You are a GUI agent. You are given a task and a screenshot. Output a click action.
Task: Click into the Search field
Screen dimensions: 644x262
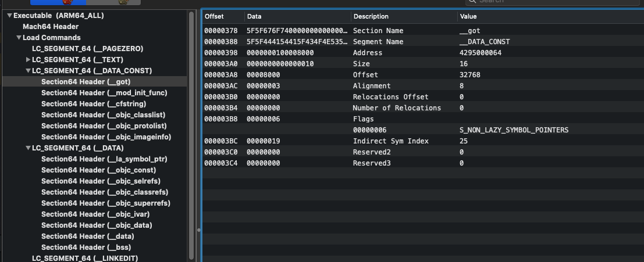coord(553,2)
